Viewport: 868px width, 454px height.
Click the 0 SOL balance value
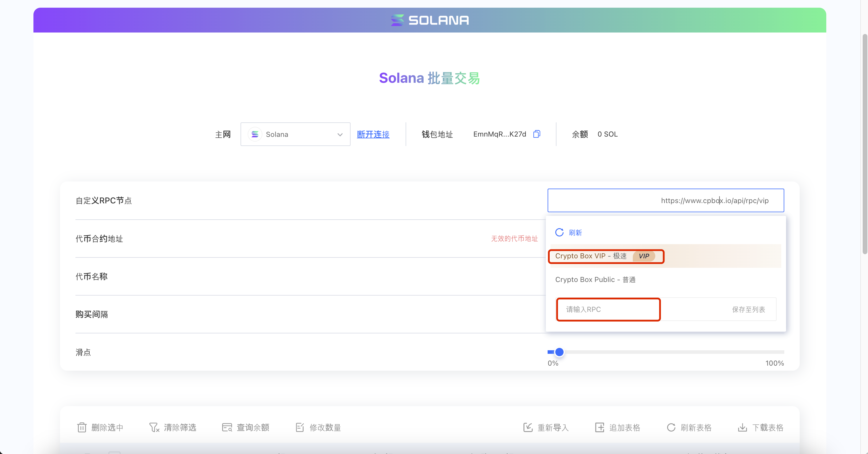coord(608,134)
